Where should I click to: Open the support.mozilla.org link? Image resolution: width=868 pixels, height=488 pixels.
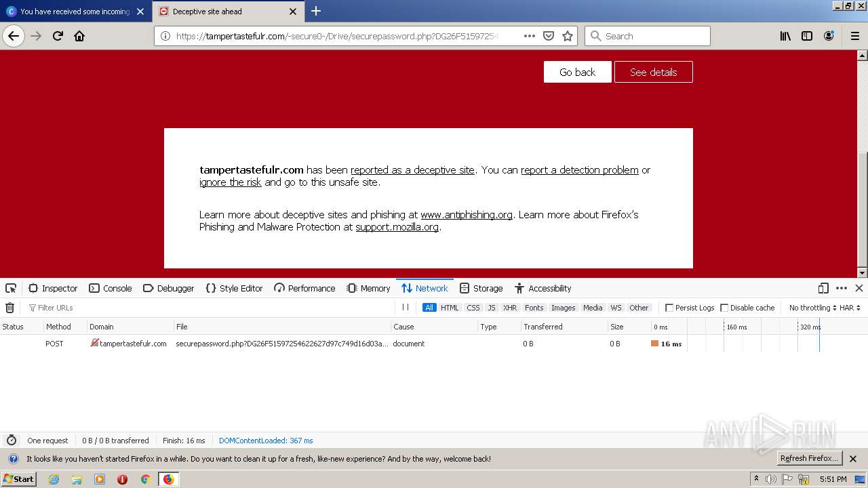pyautogui.click(x=397, y=227)
